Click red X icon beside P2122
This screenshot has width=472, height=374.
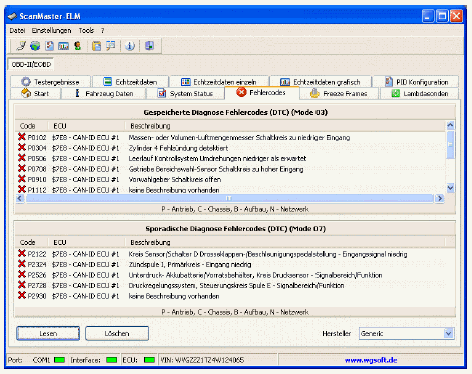tap(22, 253)
